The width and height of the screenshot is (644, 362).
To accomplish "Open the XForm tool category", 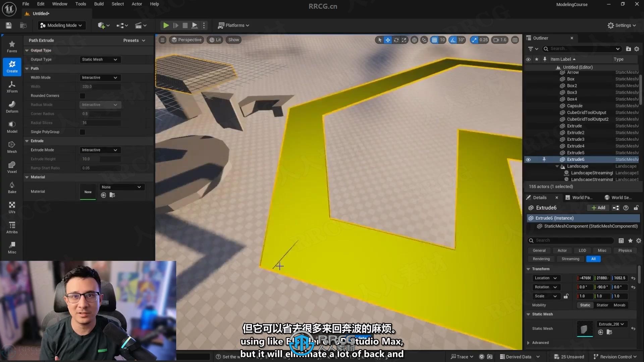I will (x=12, y=87).
